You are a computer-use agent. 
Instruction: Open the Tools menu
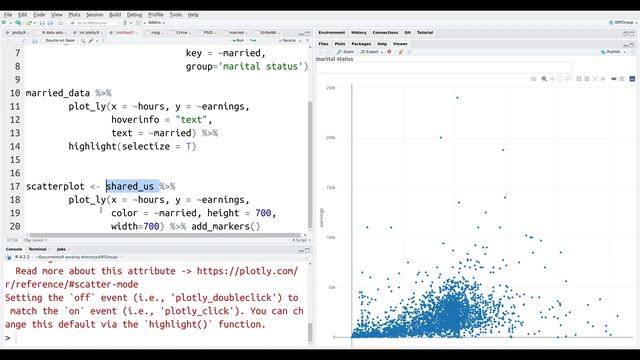[x=176, y=15]
